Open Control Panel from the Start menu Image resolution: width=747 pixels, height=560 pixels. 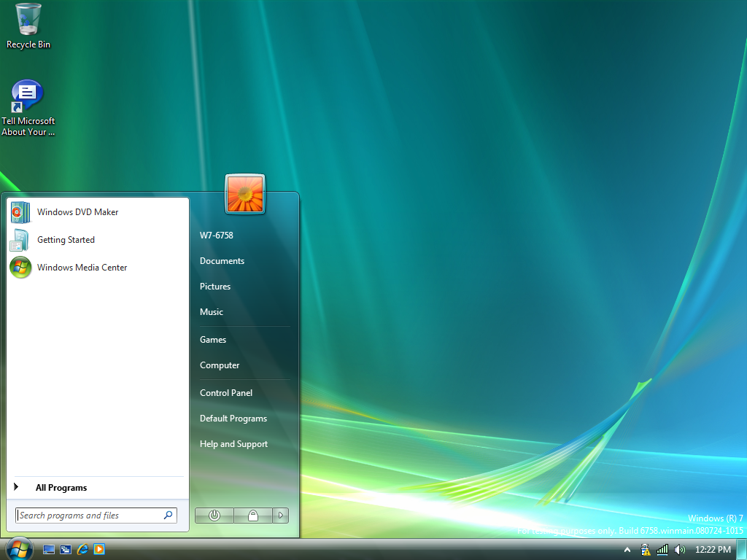click(x=226, y=393)
